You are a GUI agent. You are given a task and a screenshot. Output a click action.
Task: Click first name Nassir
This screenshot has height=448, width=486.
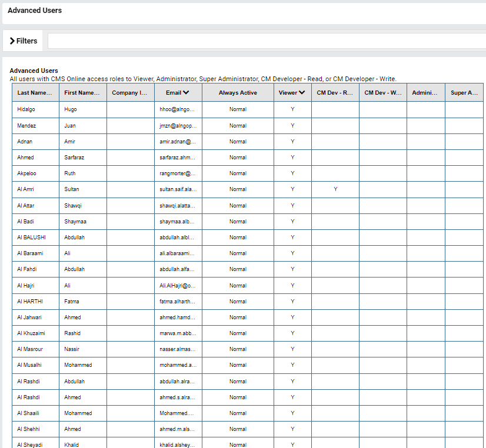pyautogui.click(x=72, y=349)
